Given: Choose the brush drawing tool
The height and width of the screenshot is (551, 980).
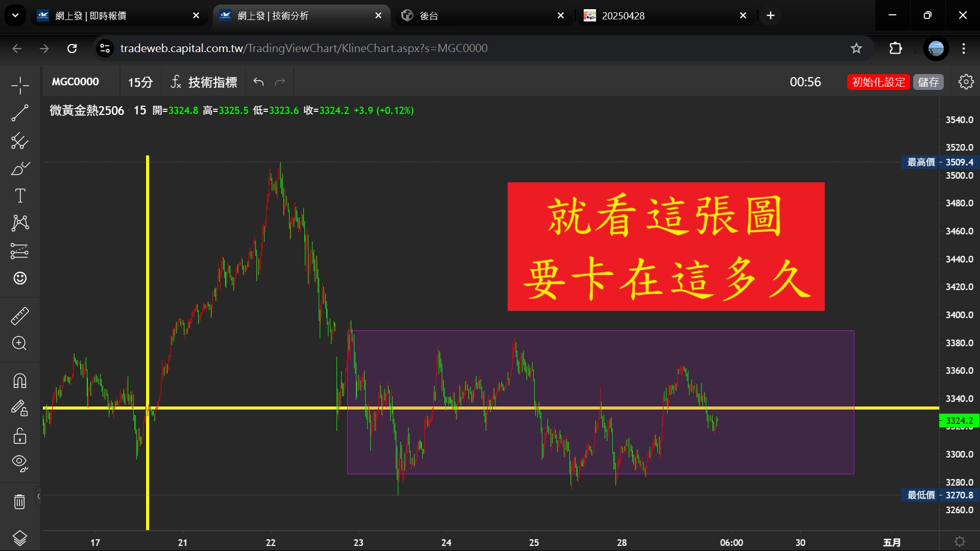Looking at the screenshot, I should [20, 169].
